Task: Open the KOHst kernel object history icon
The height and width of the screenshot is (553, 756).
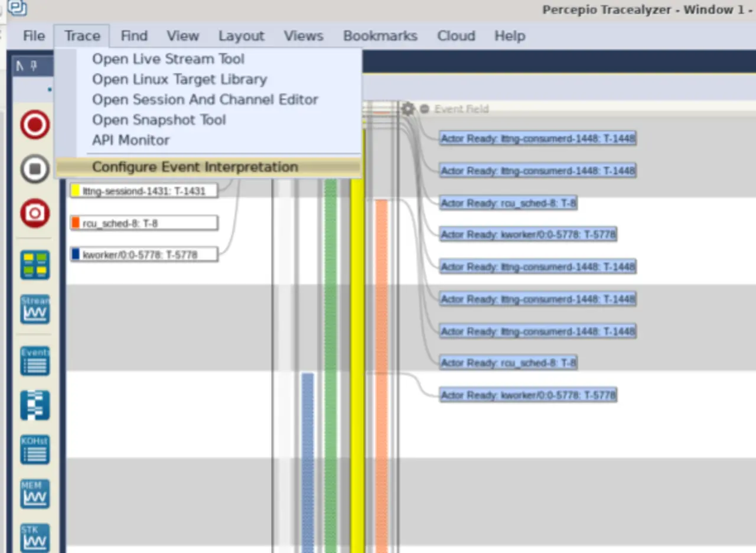Action: pos(35,450)
